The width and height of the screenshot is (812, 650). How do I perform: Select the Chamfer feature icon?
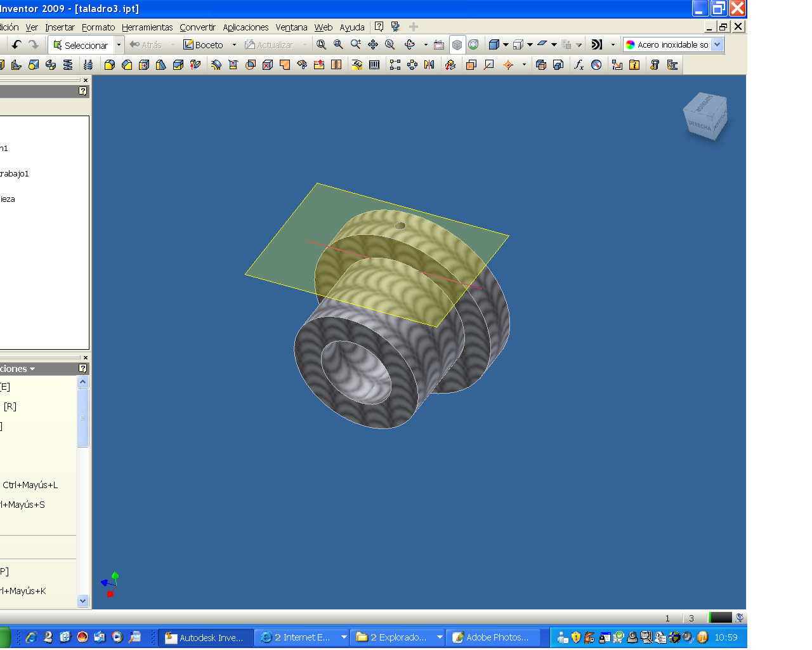127,65
